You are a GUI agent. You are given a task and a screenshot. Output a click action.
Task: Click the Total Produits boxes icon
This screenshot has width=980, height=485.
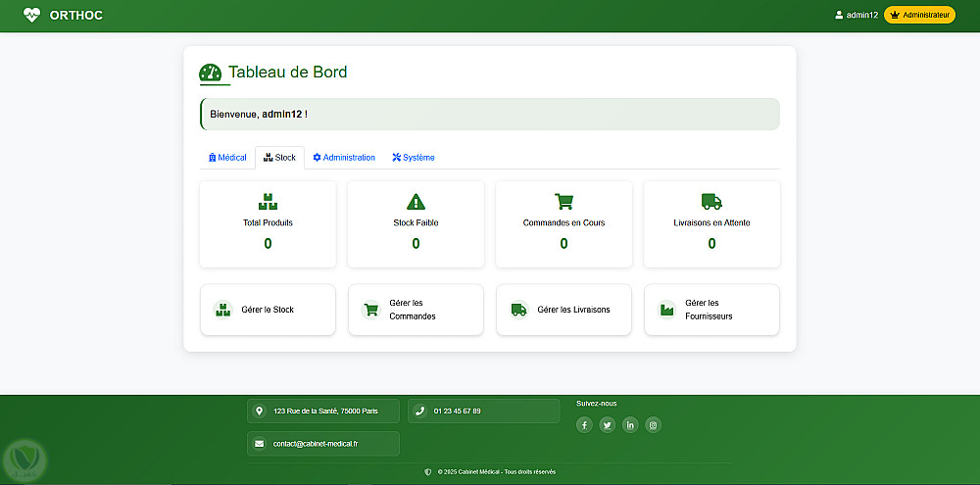[268, 201]
